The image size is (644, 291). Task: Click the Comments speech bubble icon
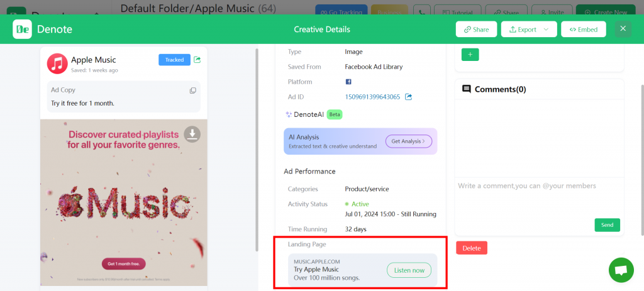[x=467, y=89]
